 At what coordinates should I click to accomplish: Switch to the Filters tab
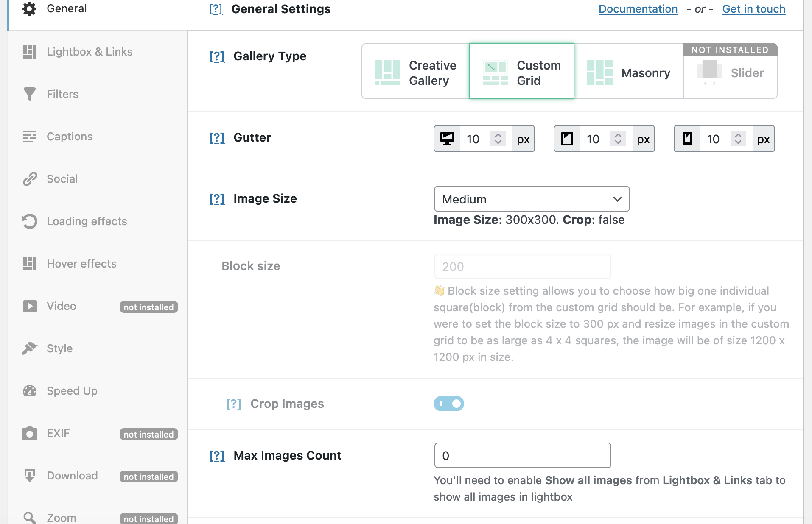(x=98, y=94)
